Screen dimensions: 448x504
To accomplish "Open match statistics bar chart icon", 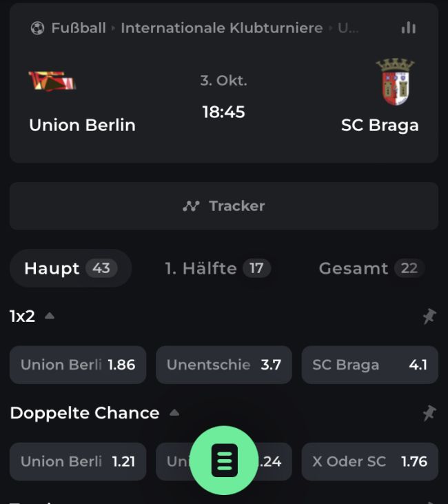I will pyautogui.click(x=409, y=28).
